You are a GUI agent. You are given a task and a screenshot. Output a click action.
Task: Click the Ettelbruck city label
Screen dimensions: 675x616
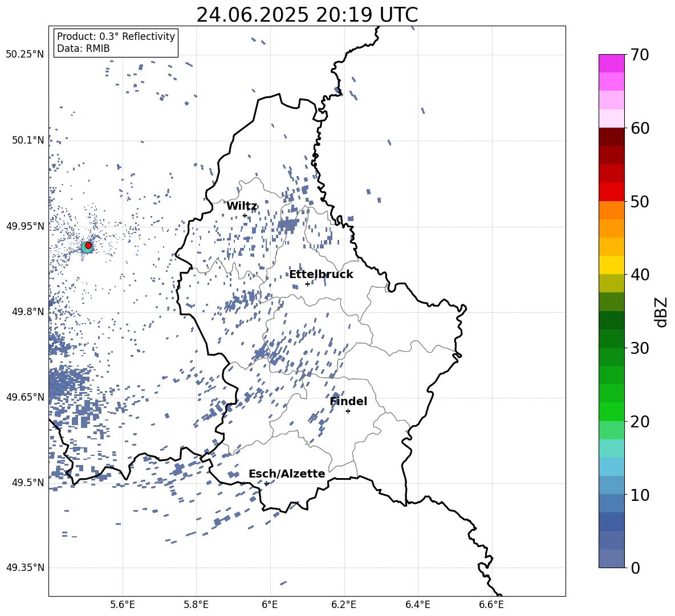tap(321, 275)
